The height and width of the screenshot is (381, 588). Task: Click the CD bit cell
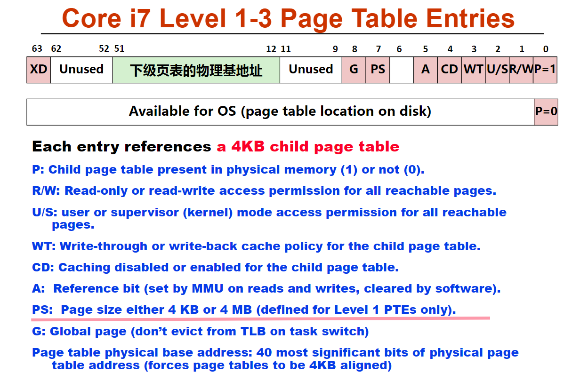[450, 70]
